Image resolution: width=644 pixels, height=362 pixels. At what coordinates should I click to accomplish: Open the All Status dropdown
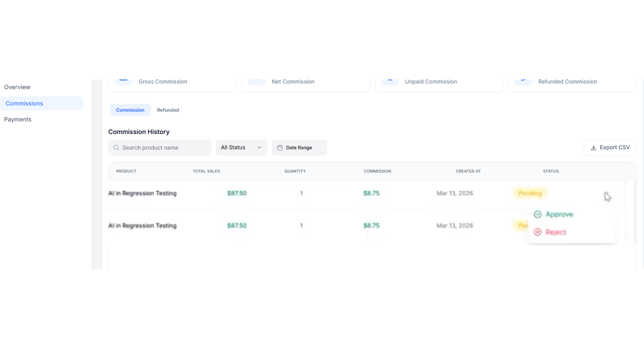[x=241, y=147]
